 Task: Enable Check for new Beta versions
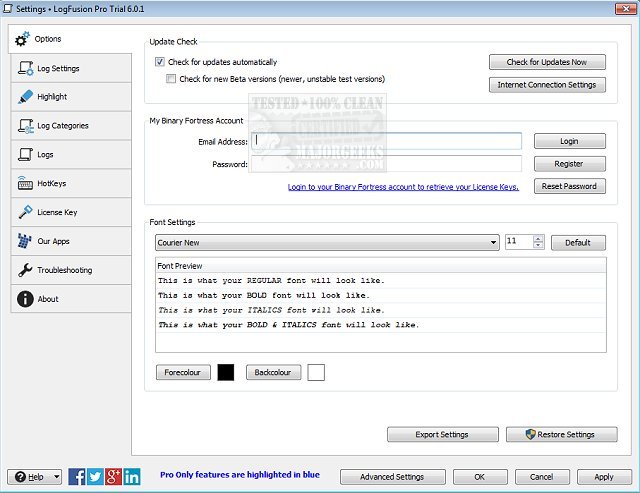coord(171,79)
